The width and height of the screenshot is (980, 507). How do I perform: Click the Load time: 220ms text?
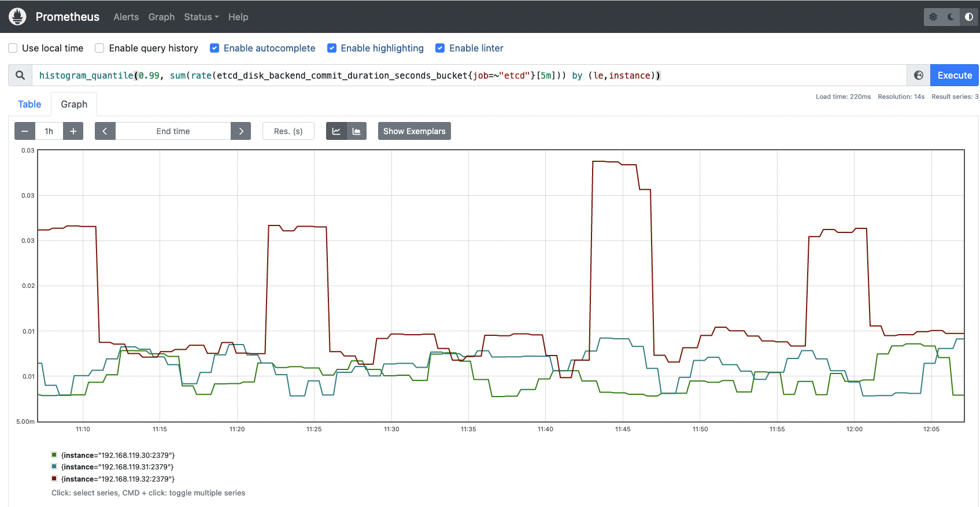tap(843, 97)
